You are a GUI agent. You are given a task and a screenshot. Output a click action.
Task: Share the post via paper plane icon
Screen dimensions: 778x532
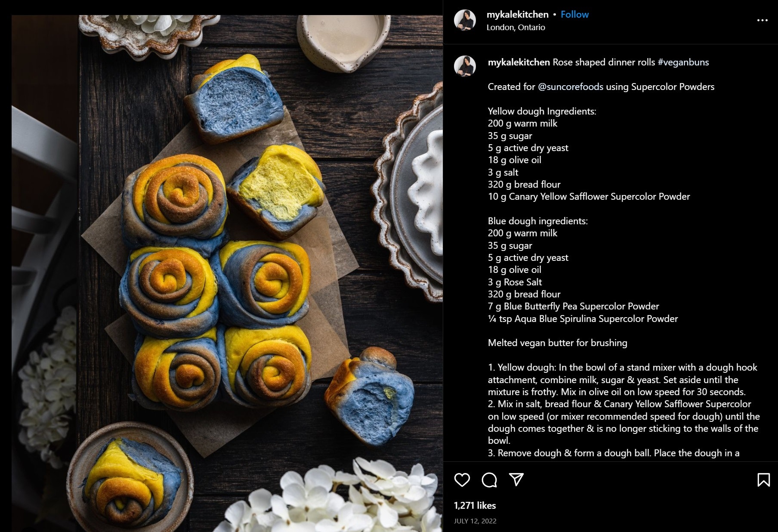pos(516,479)
